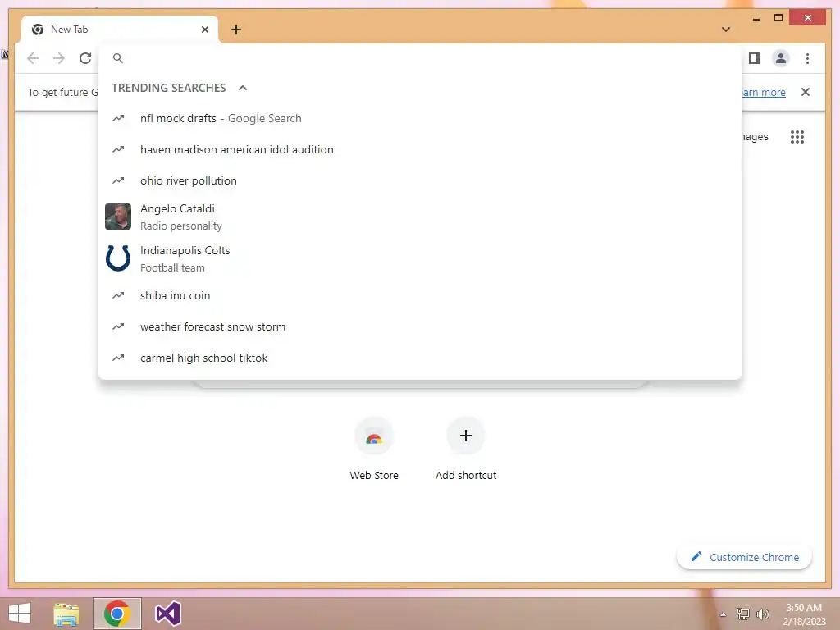
Task: Open the profile avatar icon
Action: point(781,58)
